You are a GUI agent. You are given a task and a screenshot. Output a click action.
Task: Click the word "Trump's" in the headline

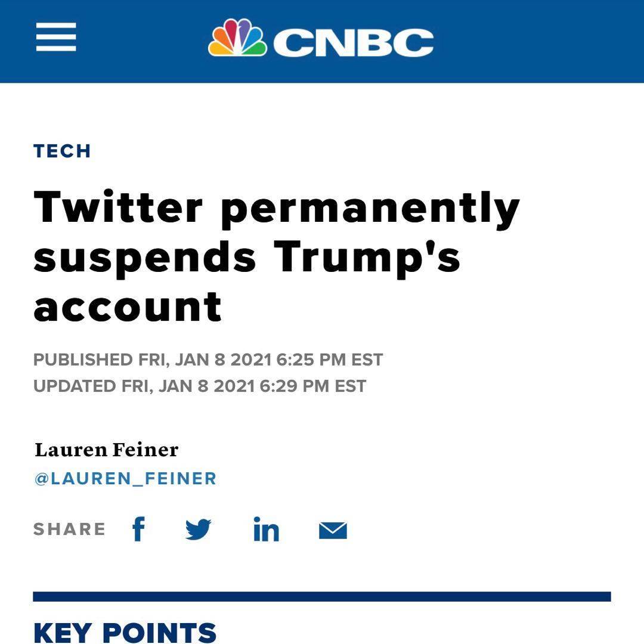click(x=367, y=259)
